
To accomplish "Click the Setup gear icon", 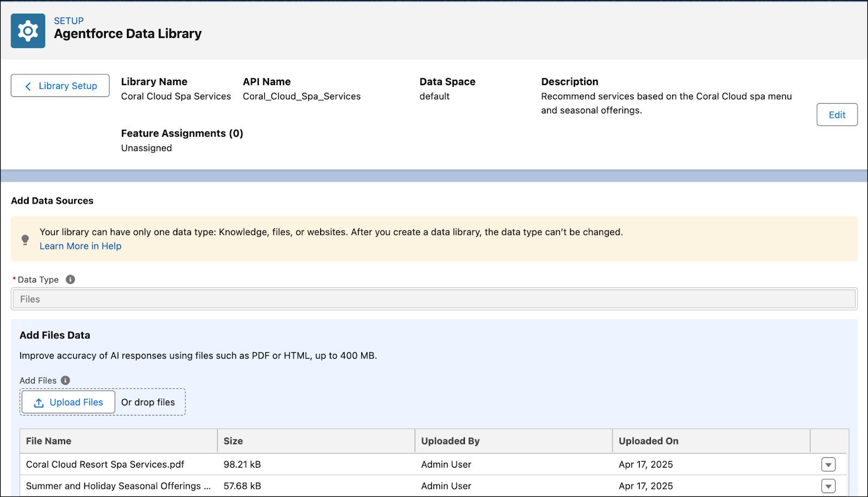I will (28, 31).
